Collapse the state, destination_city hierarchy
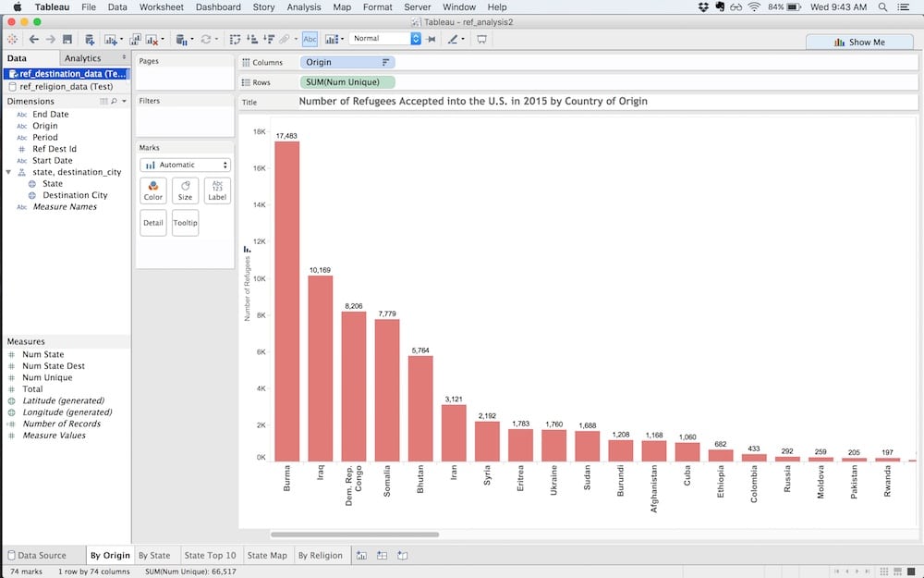Viewport: 924px width, 578px height. pyautogui.click(x=7, y=171)
